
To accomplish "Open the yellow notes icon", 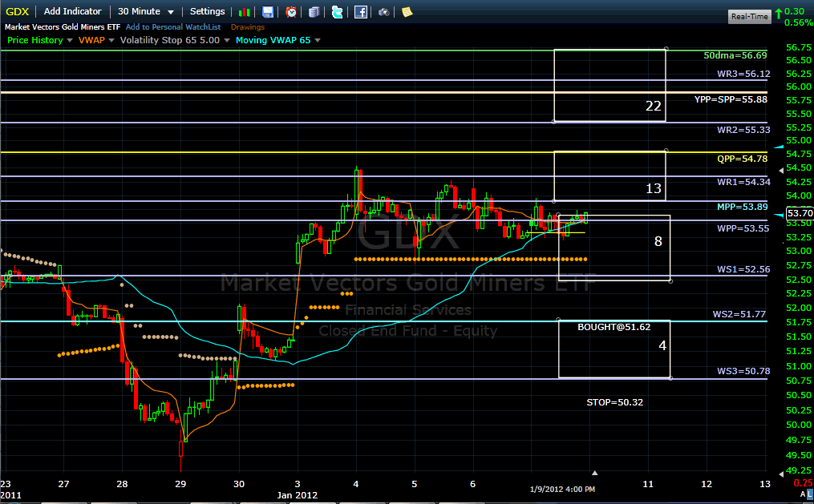I will point(407,12).
